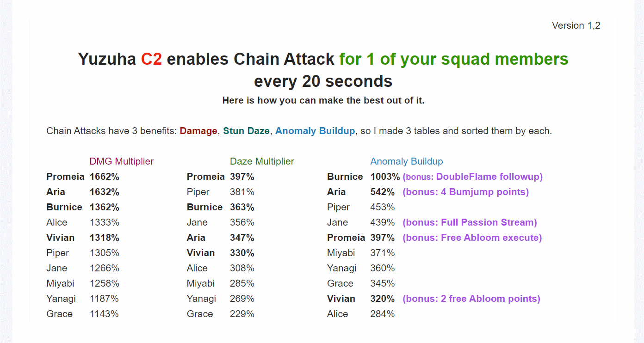Viewport: 644px width, 343px height.
Task: Select Promeia 1662% in DMG table
Action: [x=83, y=177]
